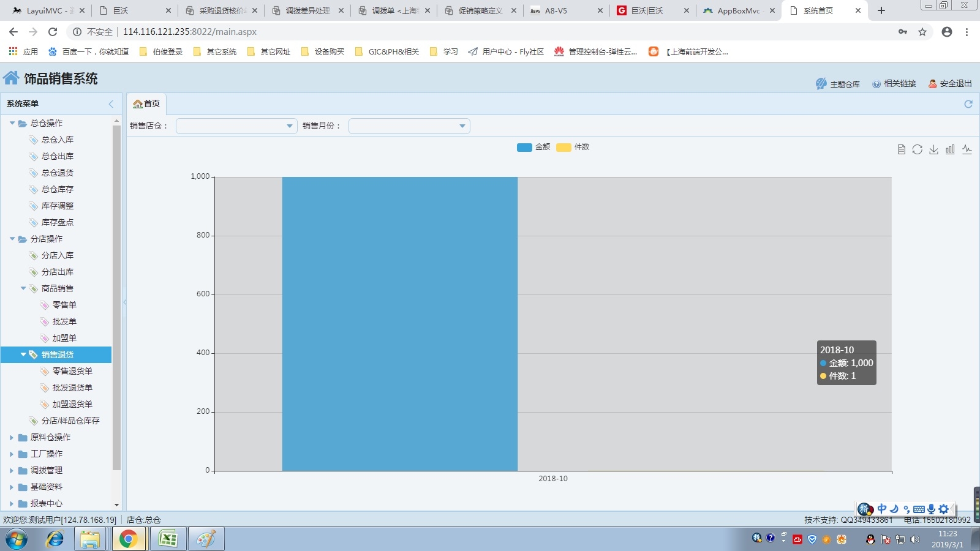Expand the 原料仓操作 folder
The image size is (980, 551).
click(x=12, y=437)
